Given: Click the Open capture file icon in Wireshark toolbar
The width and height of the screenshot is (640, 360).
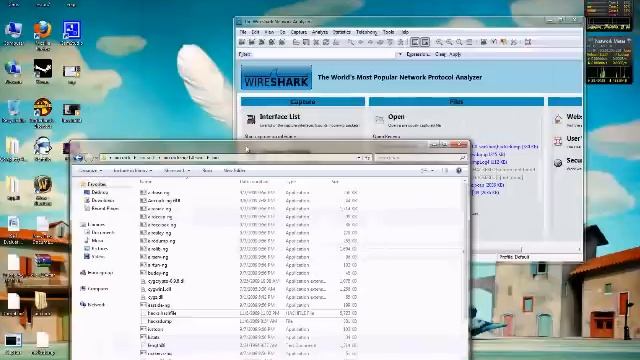Looking at the screenshot, I should [x=296, y=42].
